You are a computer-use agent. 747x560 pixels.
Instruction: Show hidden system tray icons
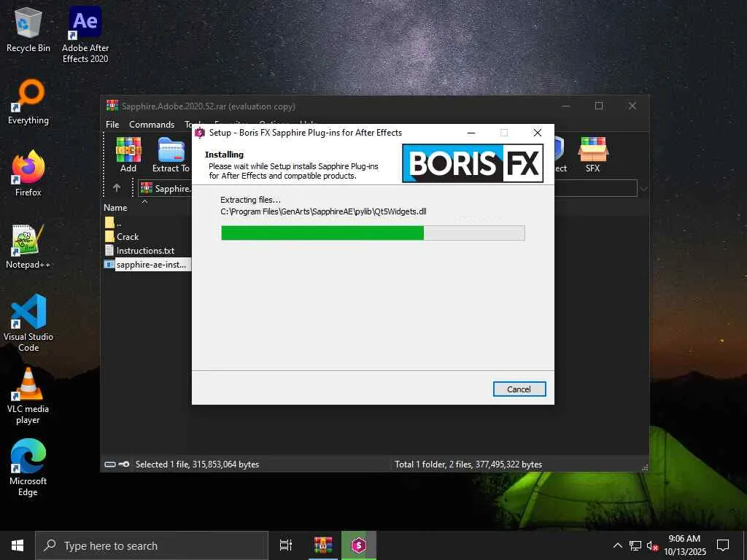[617, 545]
